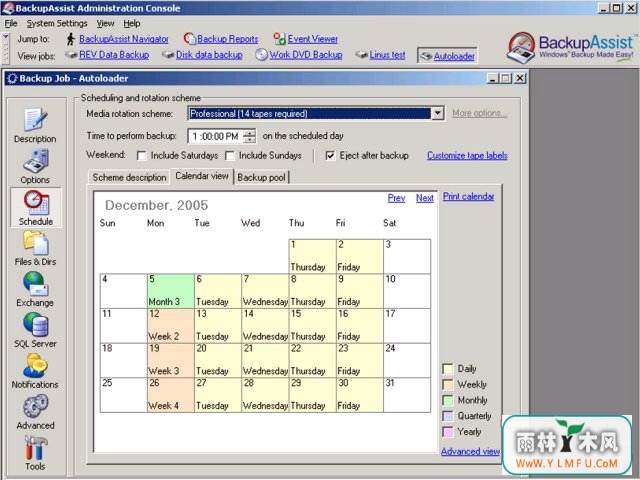
Task: Enable Include Sundays checkbox
Action: coord(230,156)
